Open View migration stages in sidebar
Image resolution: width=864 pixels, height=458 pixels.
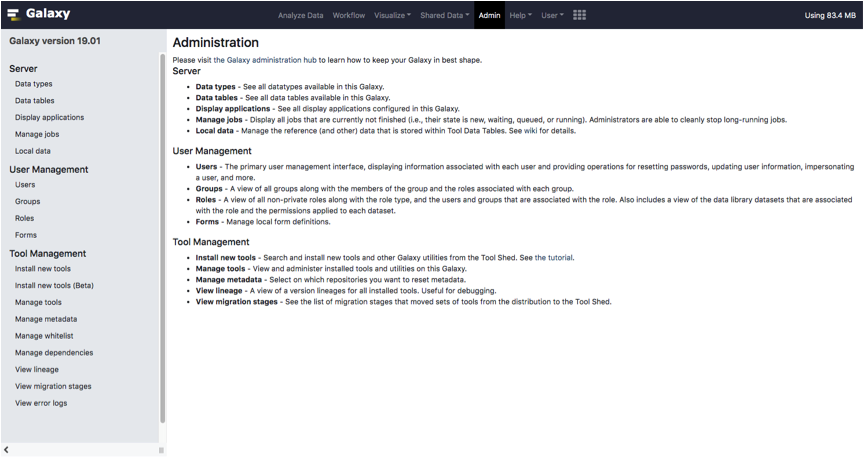53,386
